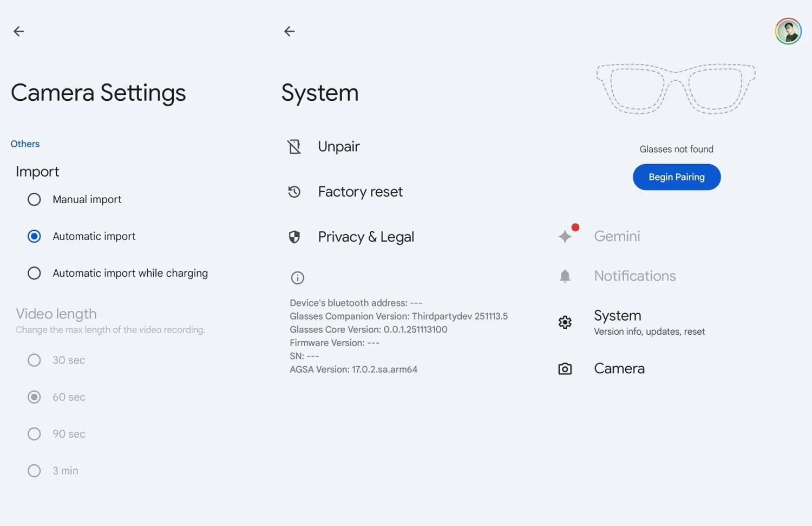This screenshot has width=812, height=526.
Task: Click the red notification dot on Gemini
Action: [x=575, y=227]
